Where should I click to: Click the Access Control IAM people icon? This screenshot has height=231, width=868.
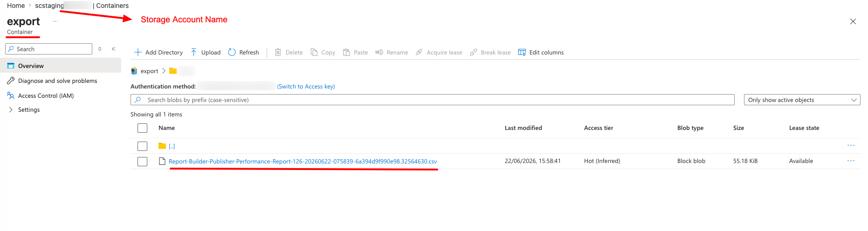11,95
